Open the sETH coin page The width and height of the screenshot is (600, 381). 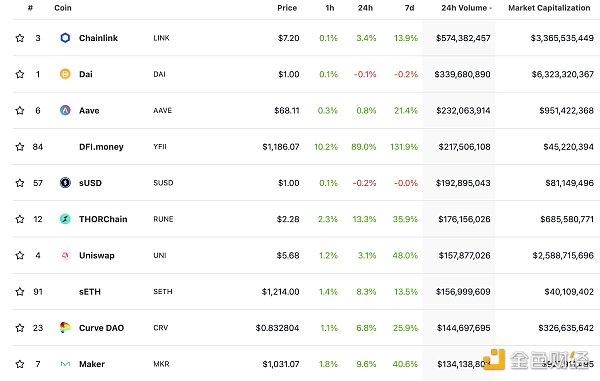(x=90, y=291)
